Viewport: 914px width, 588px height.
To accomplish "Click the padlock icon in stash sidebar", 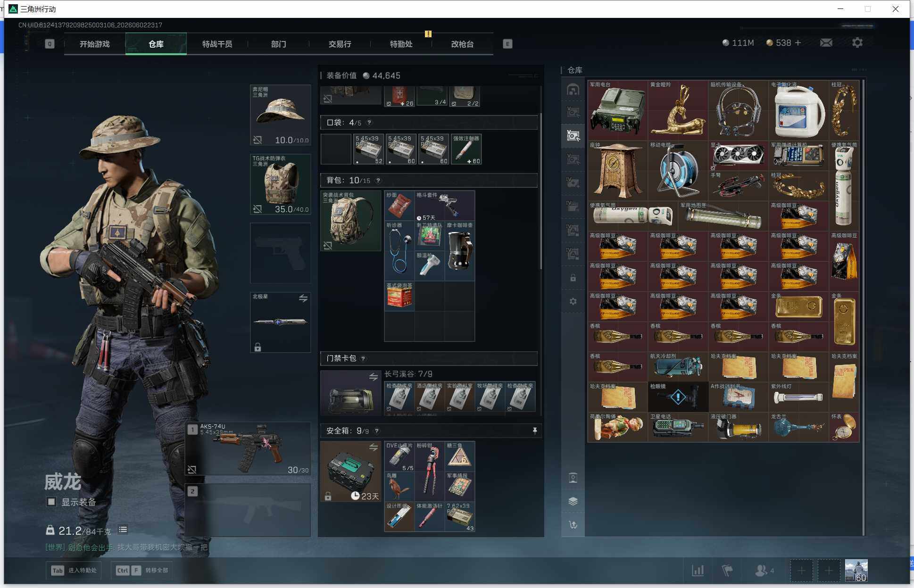I will (x=573, y=278).
